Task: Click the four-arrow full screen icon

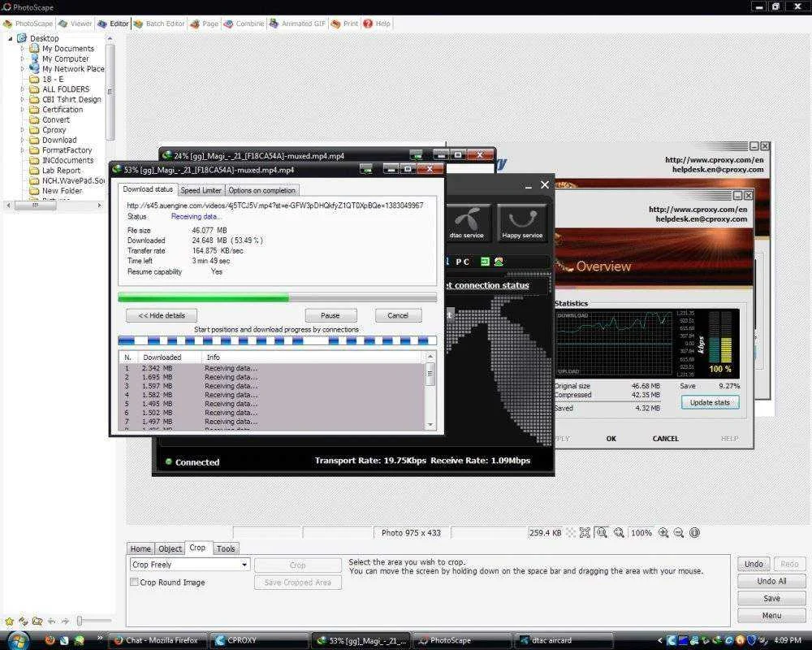Action: pos(585,532)
